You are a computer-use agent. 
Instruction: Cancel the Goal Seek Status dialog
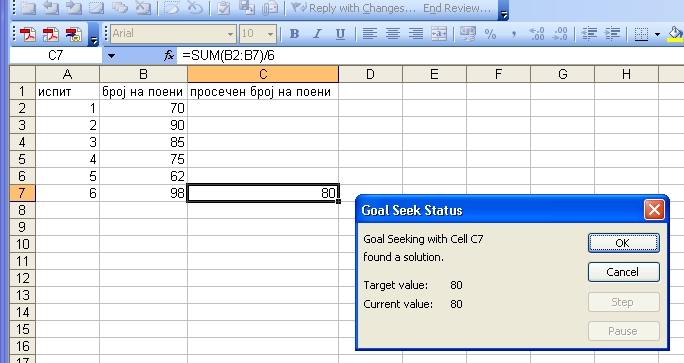click(x=623, y=272)
